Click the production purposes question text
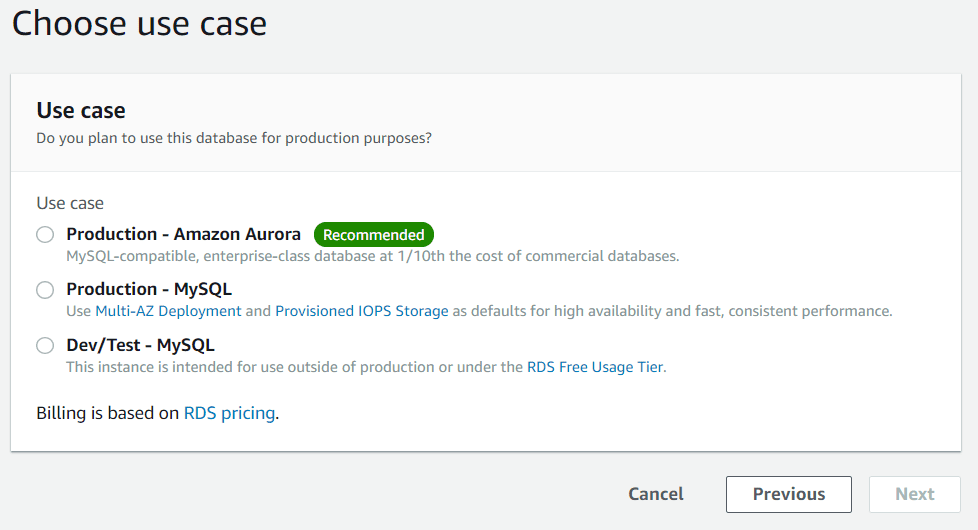 point(234,138)
